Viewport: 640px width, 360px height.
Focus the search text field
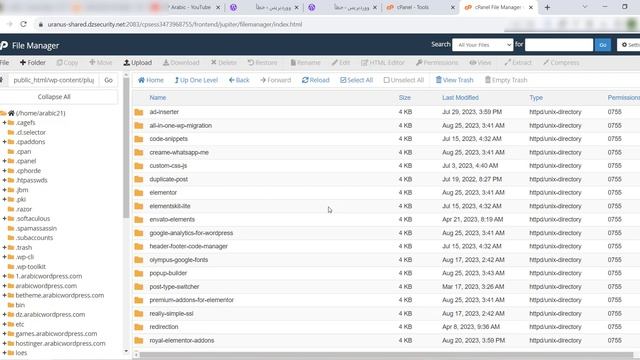pos(559,45)
